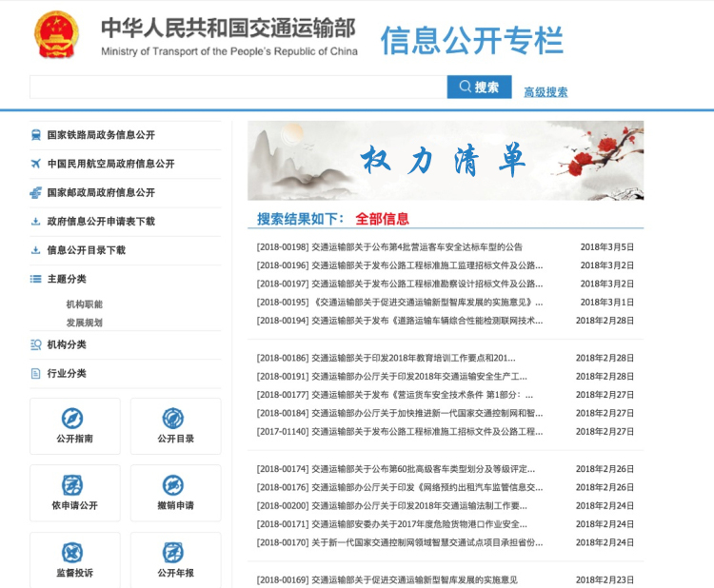Screen dimensions: 714x588
Task: Open result [2018-00174] 第60批高级客车
Action: click(x=396, y=469)
